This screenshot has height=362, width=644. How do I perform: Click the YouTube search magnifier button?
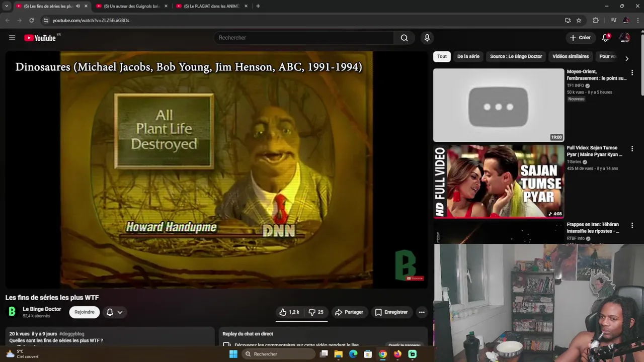coord(404,38)
